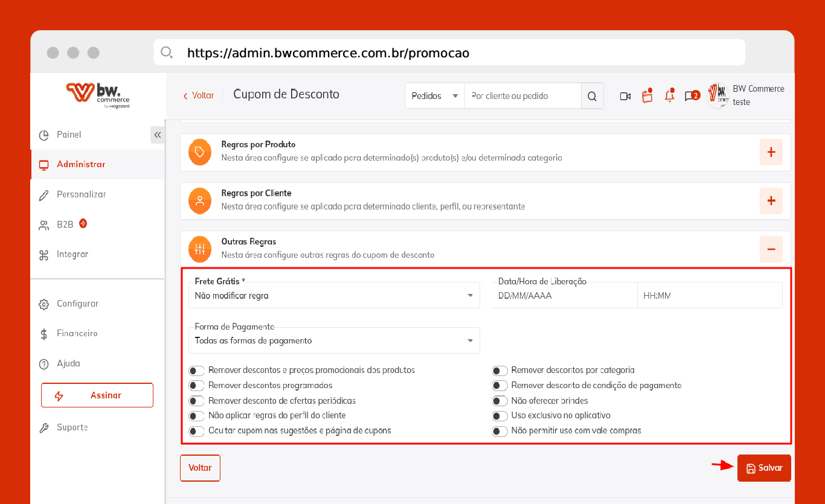Click the BW Commerce profile avatar
The image size is (825, 504).
(x=717, y=95)
